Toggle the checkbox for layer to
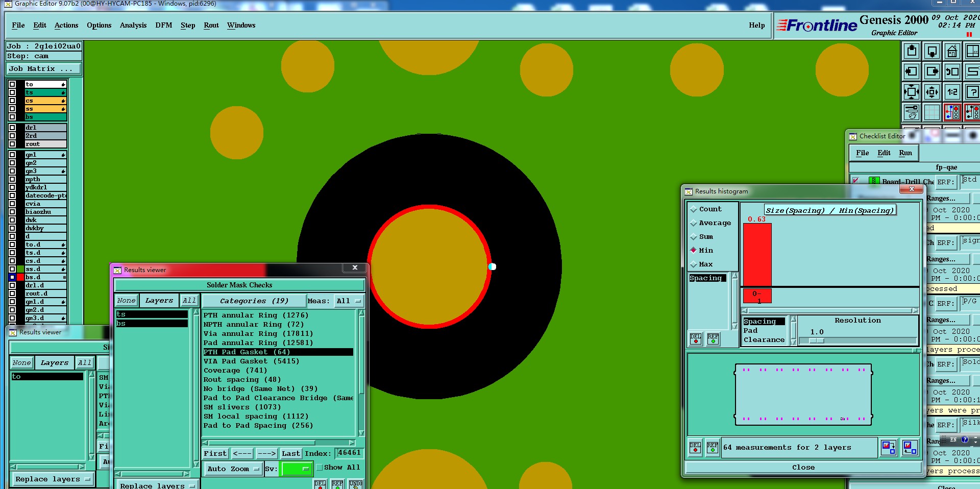 pyautogui.click(x=12, y=84)
